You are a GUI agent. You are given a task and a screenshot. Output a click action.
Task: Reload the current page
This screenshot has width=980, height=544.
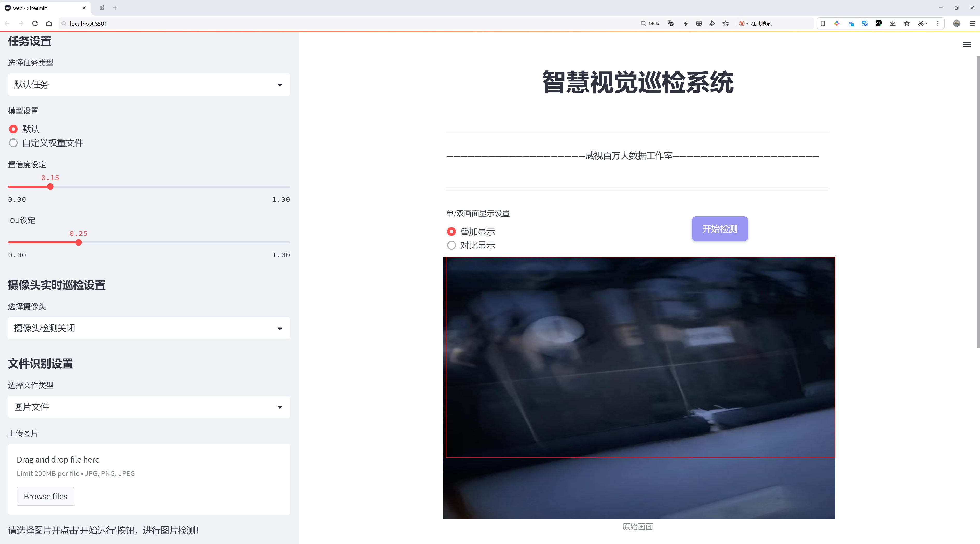(35, 23)
